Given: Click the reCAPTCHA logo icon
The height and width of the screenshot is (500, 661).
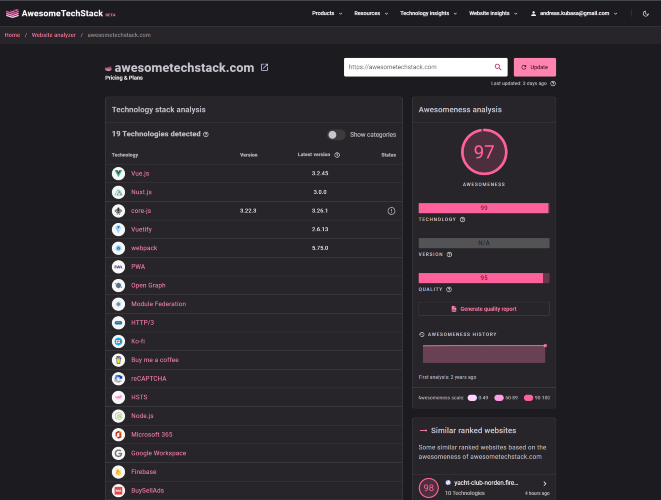Looking at the screenshot, I should [118, 379].
